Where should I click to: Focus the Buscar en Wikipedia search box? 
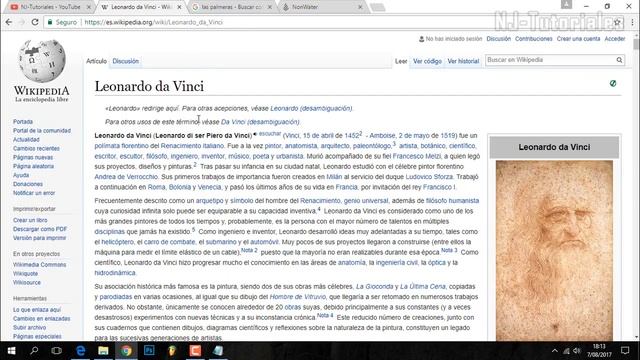pyautogui.click(x=550, y=60)
